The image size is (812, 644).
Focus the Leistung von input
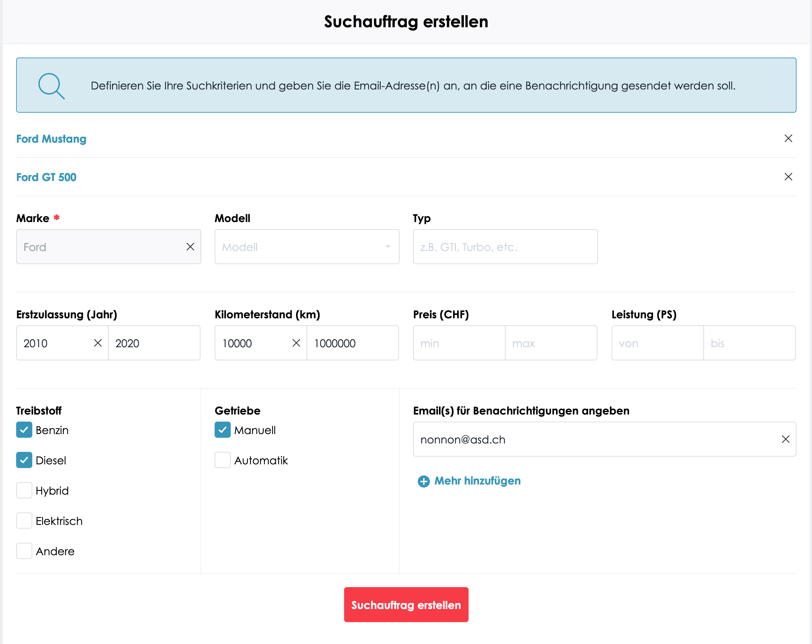pos(658,343)
